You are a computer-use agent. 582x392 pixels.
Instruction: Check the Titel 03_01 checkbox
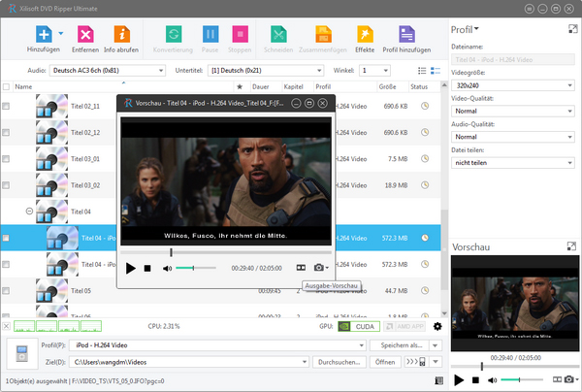pyautogui.click(x=6, y=159)
